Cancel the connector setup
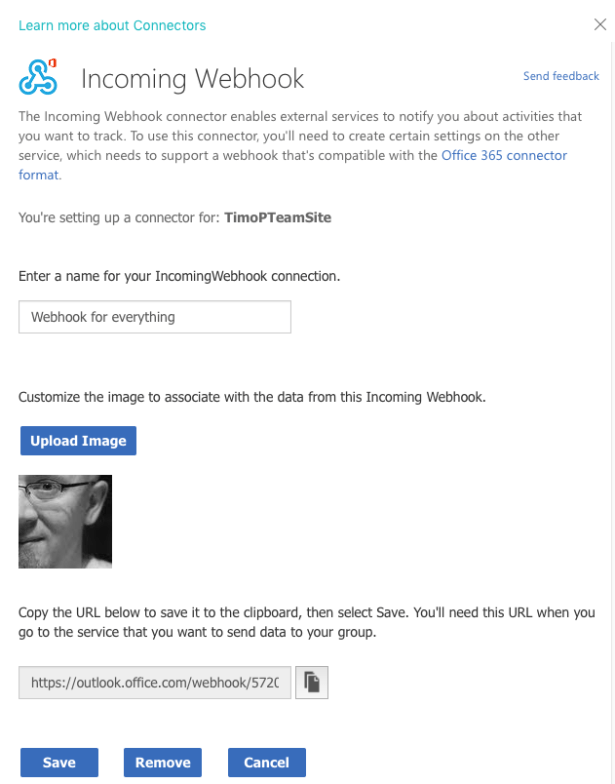 coord(266,763)
